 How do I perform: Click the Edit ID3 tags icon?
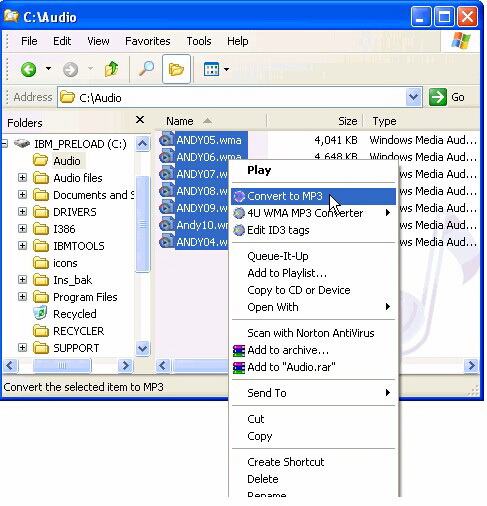pos(239,230)
